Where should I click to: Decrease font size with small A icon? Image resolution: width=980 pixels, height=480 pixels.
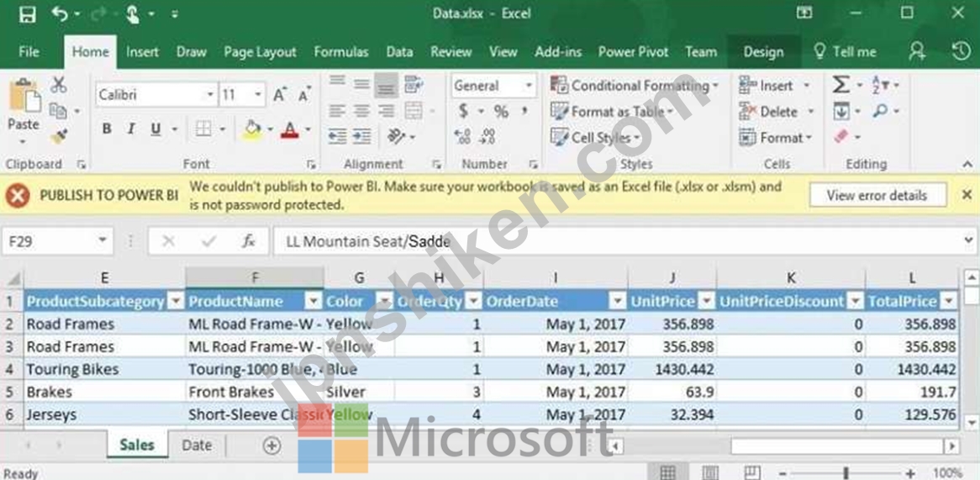pyautogui.click(x=304, y=95)
